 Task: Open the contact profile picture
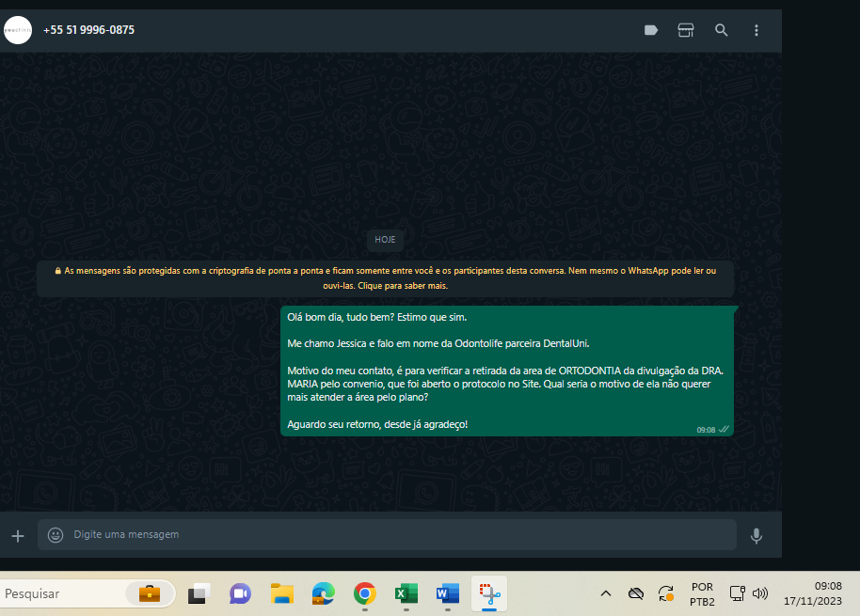pos(18,30)
